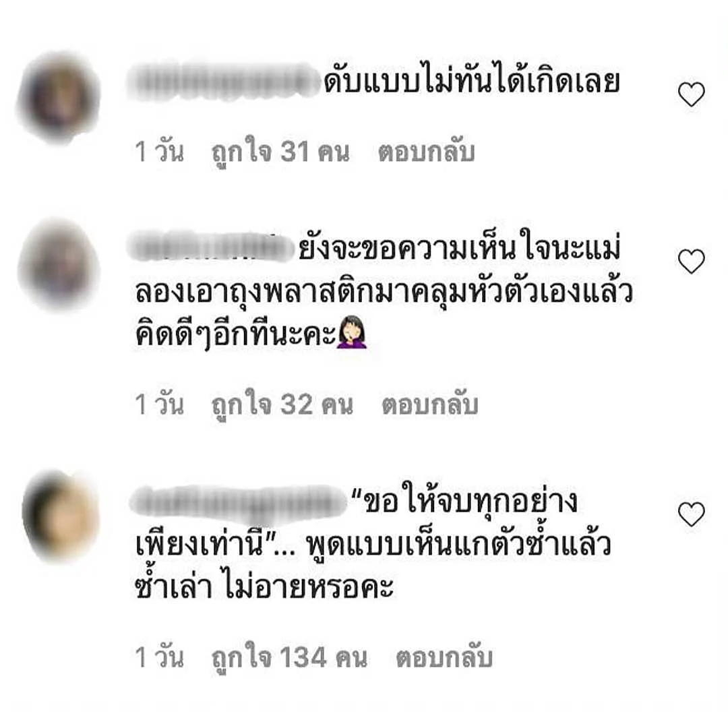Image resolution: width=728 pixels, height=728 pixels.
Task: Click the "1 วัน" timestamp beside ถูกใจ 31 คน
Action: 159,152
